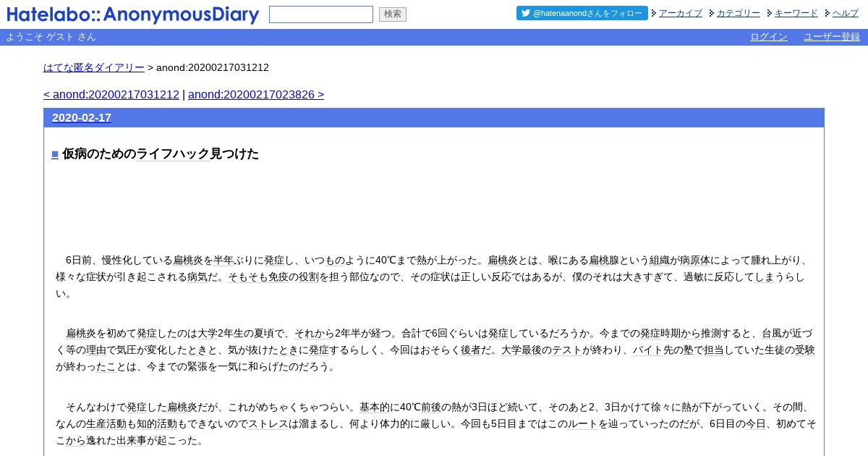
Task: Go to next entry anond:20200217023826
Action: click(256, 95)
